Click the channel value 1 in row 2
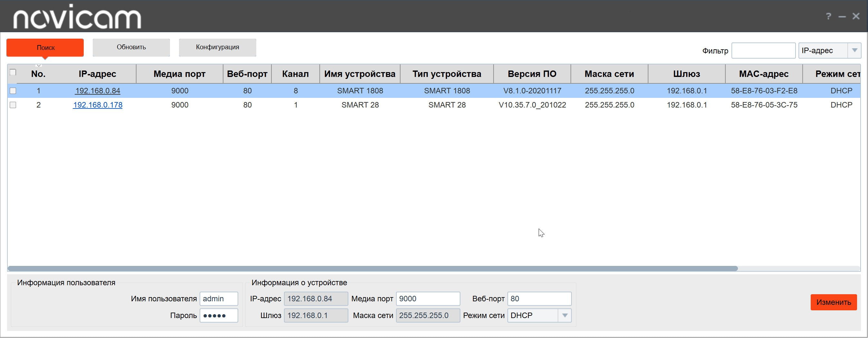The width and height of the screenshot is (868, 338). pyautogui.click(x=296, y=105)
